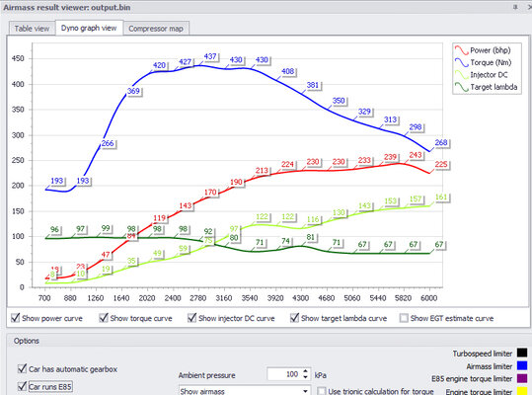Screen dimensions: 532x395
Task: Click the Torque (Nm) legend icon
Action: [x=462, y=63]
